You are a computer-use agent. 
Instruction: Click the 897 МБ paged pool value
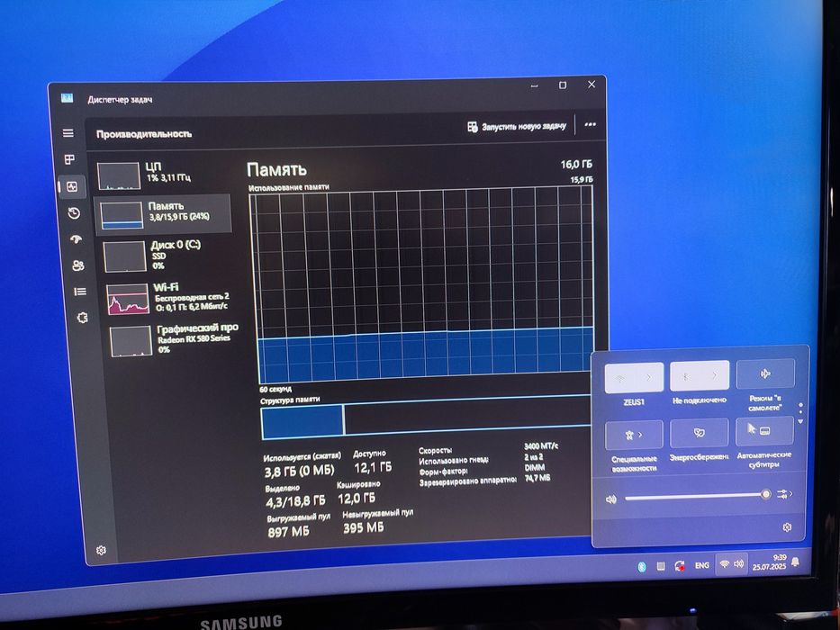pyautogui.click(x=288, y=532)
